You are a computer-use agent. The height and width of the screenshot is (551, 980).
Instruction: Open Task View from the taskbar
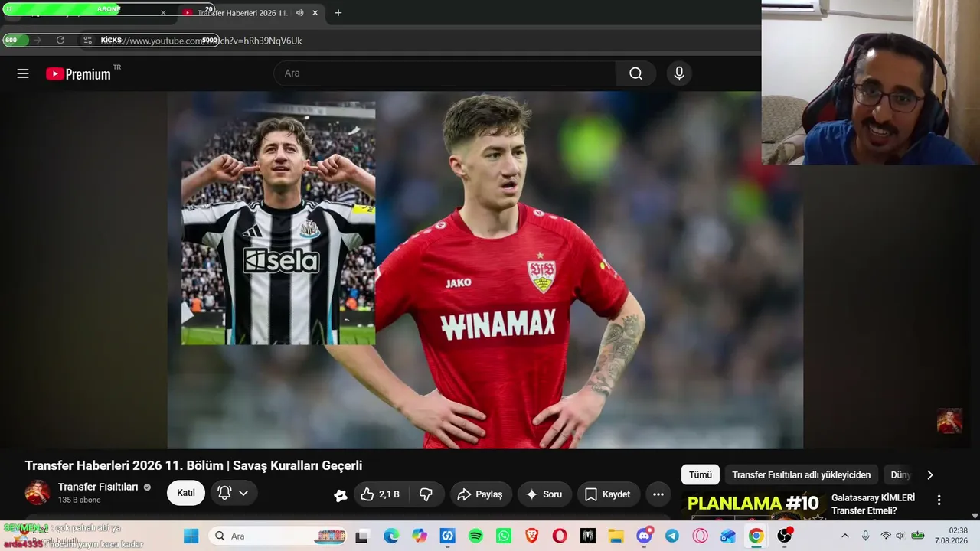(361, 536)
